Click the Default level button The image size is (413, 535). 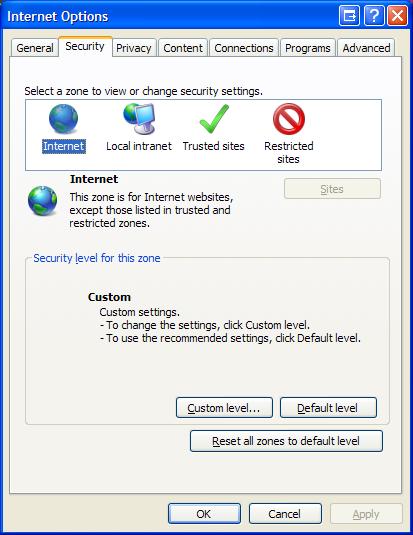[328, 408]
